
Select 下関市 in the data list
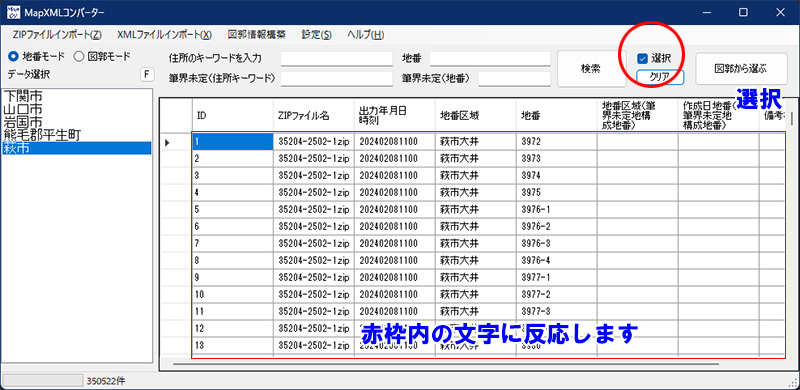tap(77, 95)
